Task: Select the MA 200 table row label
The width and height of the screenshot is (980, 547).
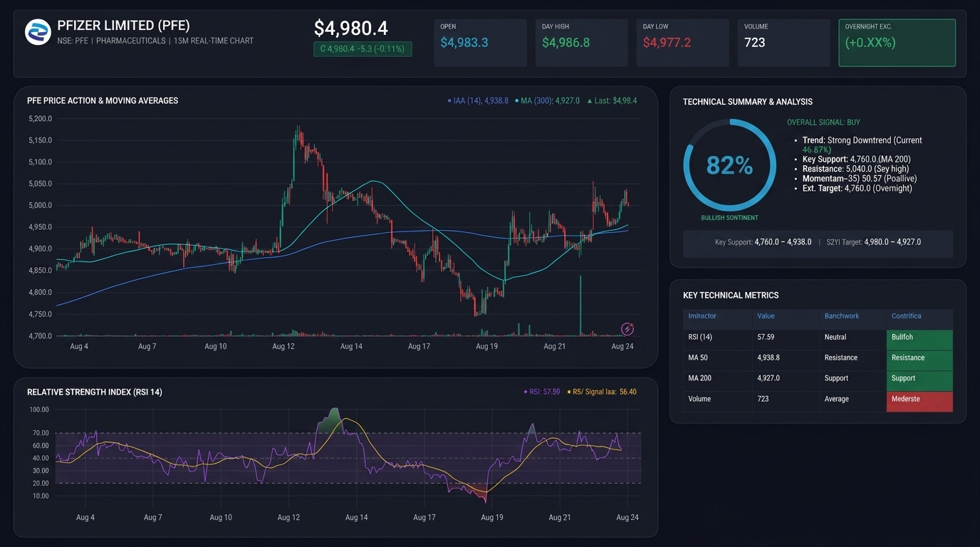Action: coord(699,378)
